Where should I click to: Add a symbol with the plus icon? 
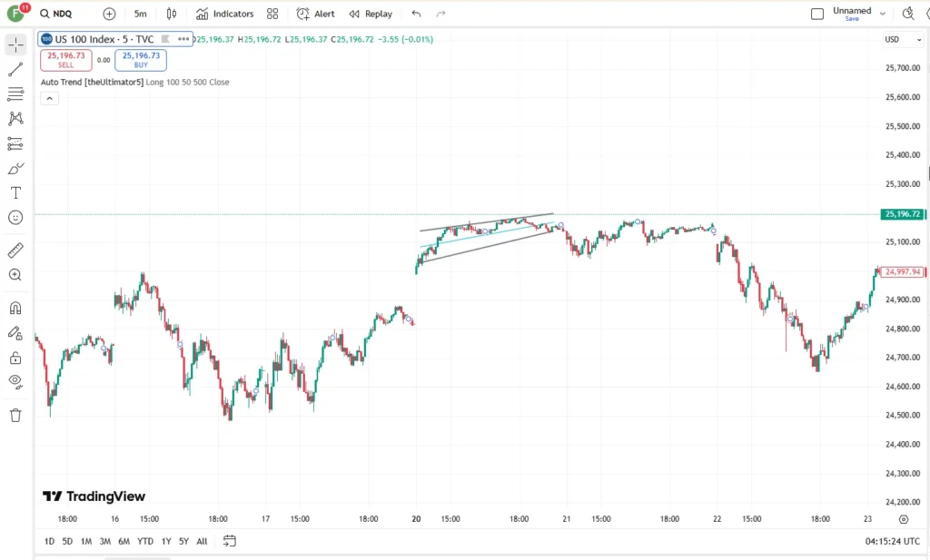pyautogui.click(x=109, y=14)
